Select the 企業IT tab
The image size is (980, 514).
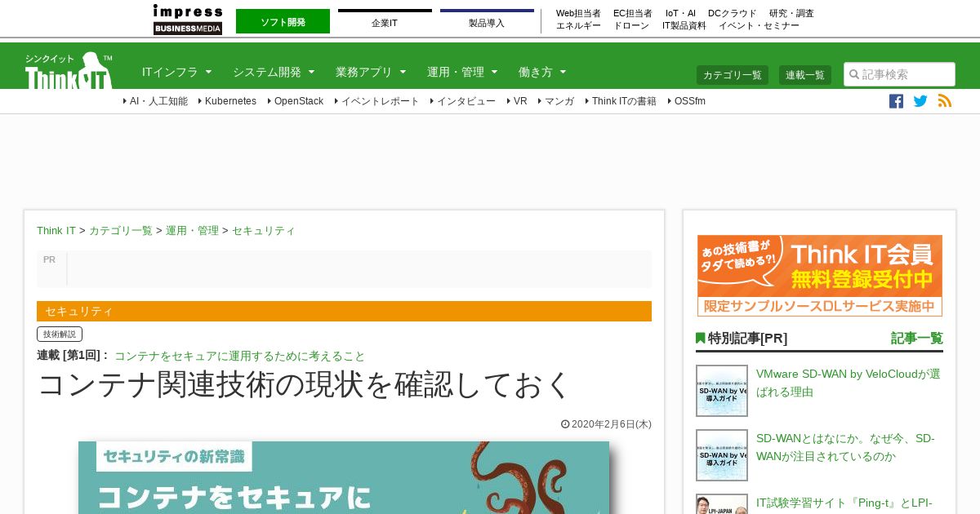(385, 21)
